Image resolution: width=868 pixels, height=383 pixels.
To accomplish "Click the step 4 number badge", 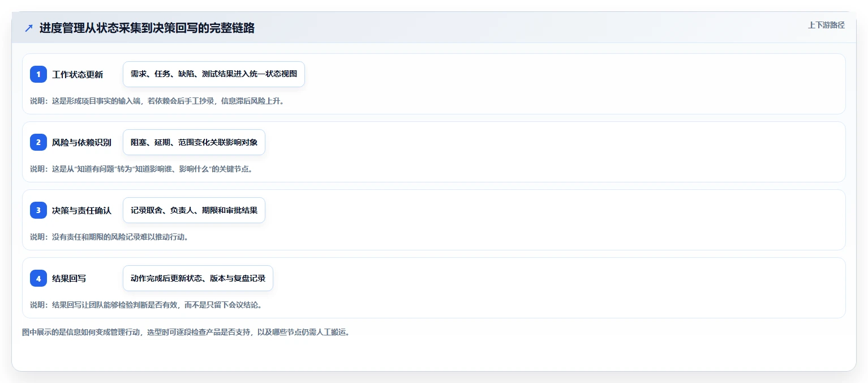I will 38,278.
